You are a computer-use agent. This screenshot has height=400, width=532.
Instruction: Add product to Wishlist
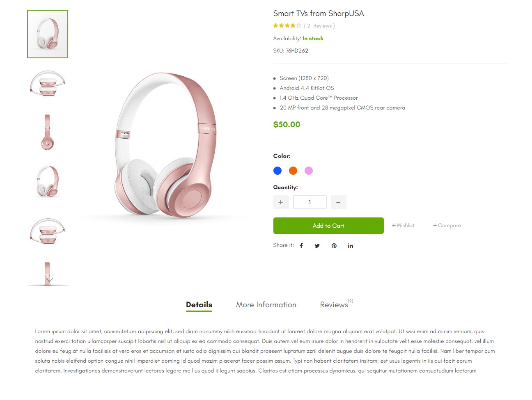pyautogui.click(x=403, y=226)
